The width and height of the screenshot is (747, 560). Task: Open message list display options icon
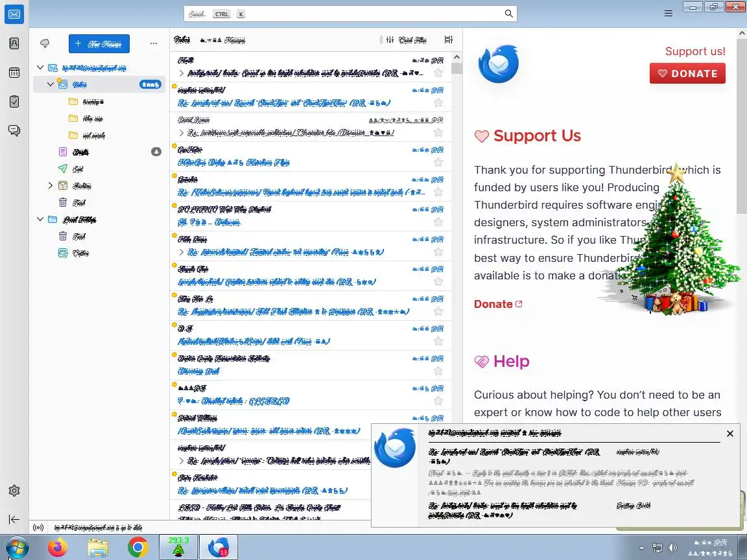click(448, 40)
